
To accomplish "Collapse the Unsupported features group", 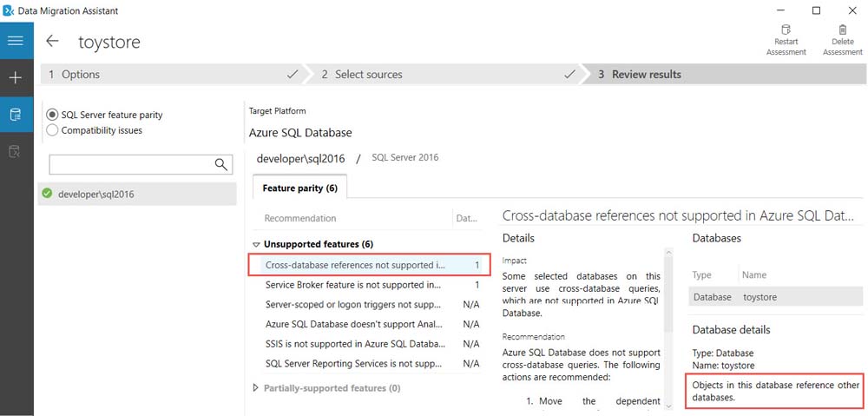I will point(256,245).
